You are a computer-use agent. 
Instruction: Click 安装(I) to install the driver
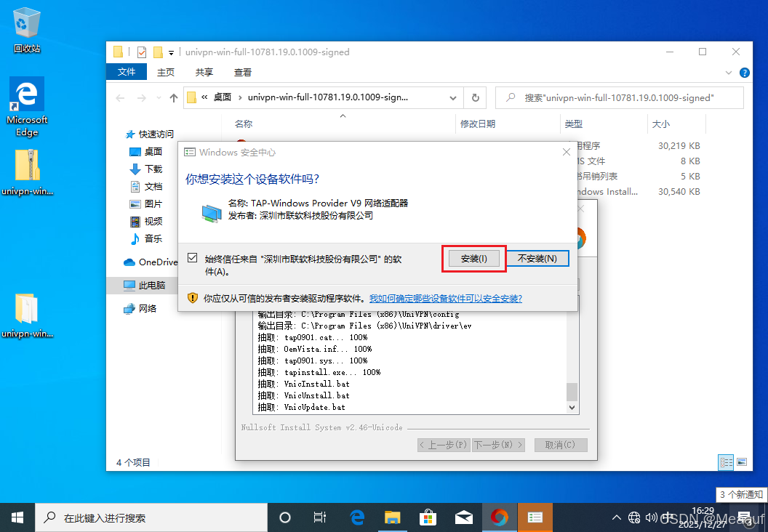click(473, 259)
